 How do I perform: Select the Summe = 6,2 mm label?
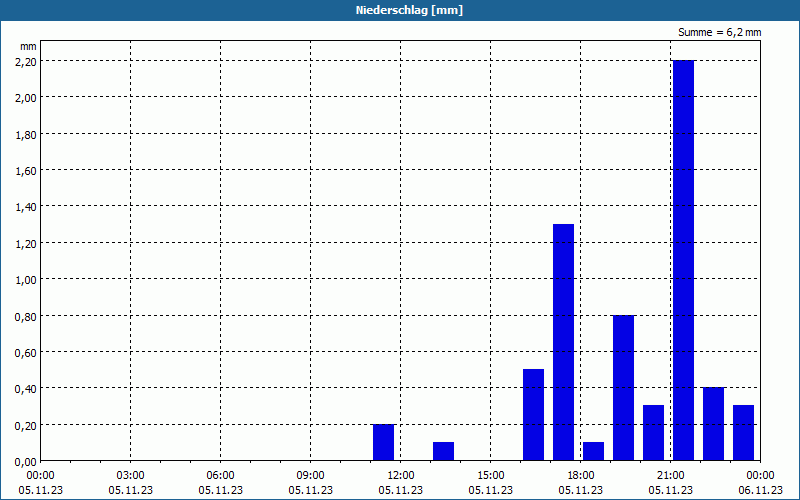(x=719, y=32)
